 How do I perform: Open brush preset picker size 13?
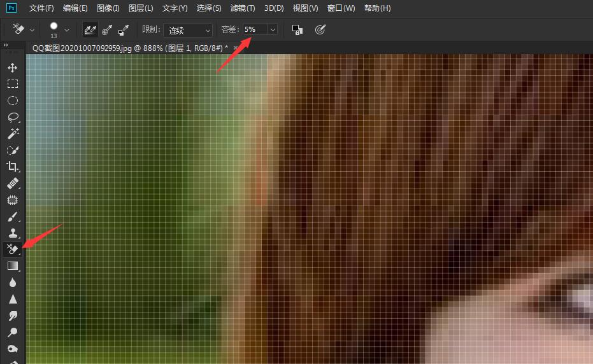[x=54, y=30]
